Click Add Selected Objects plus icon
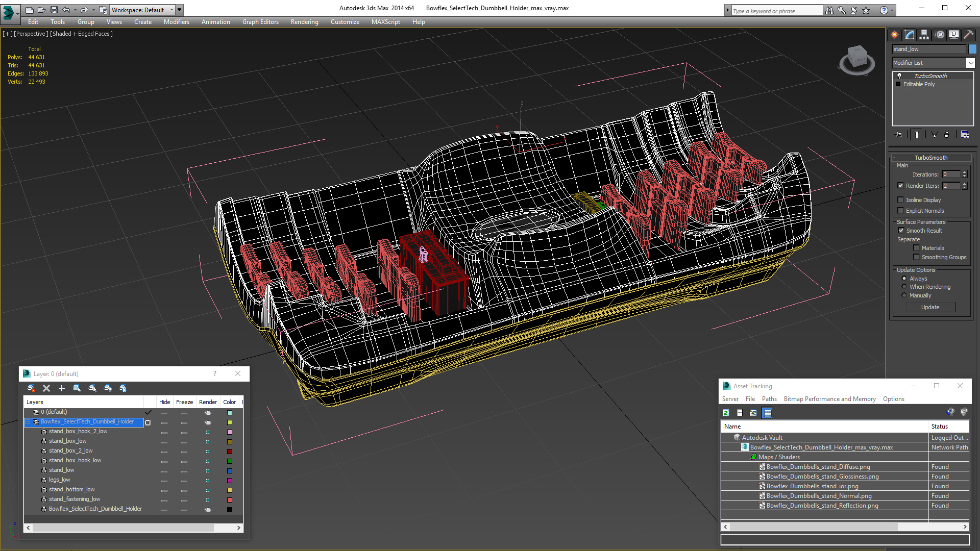980x551 pixels. click(62, 388)
